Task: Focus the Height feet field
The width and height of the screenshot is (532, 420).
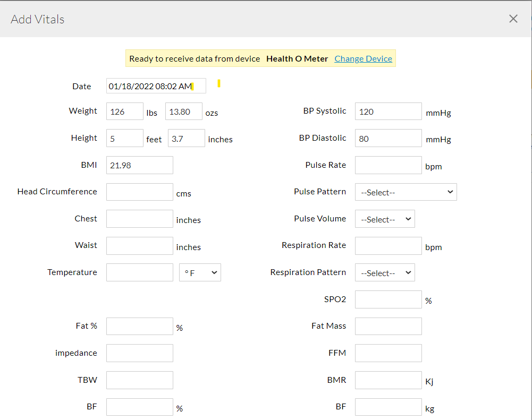Action: tap(124, 139)
